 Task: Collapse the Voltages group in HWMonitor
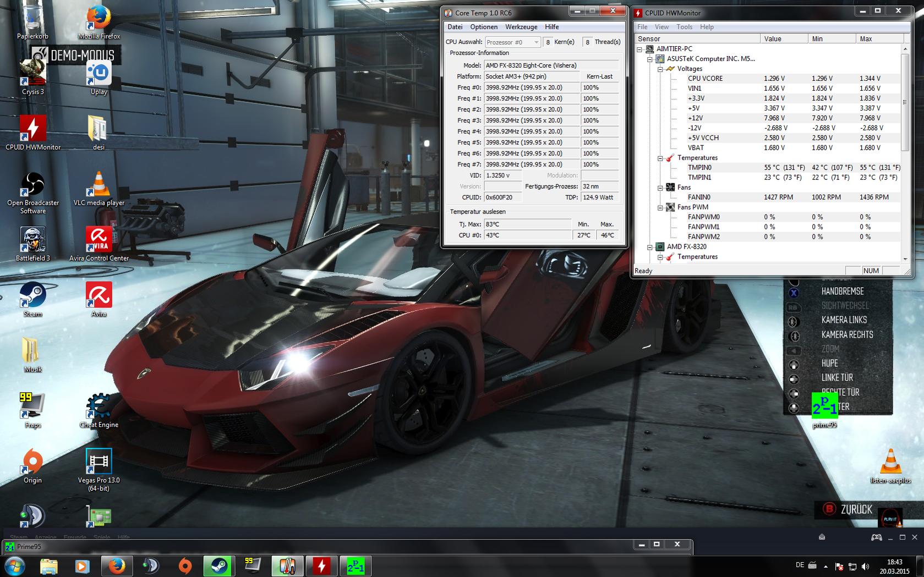pos(660,69)
